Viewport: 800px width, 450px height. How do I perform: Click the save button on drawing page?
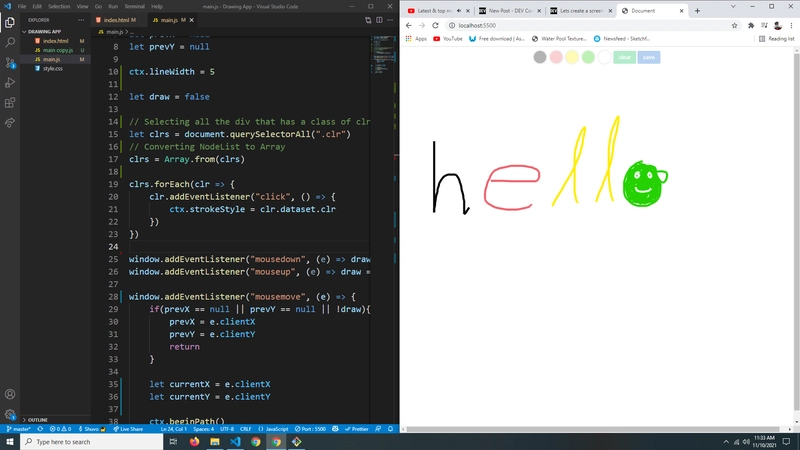(649, 57)
